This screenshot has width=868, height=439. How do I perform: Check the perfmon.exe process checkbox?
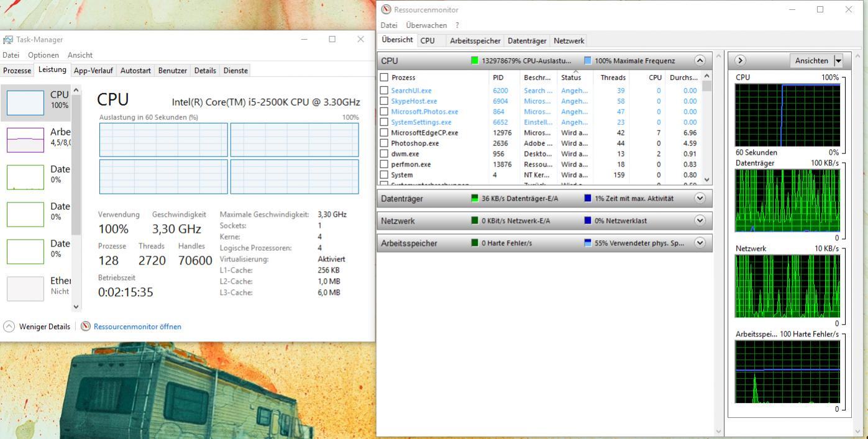point(384,165)
